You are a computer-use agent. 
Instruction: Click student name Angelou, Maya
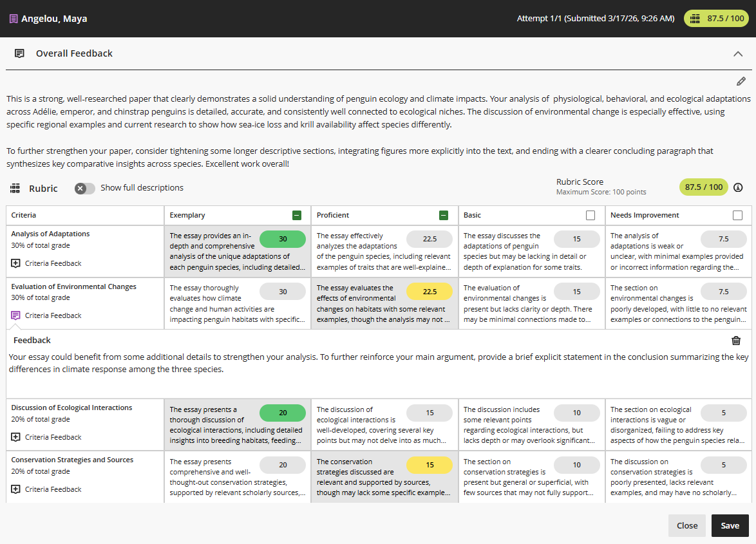54,19
